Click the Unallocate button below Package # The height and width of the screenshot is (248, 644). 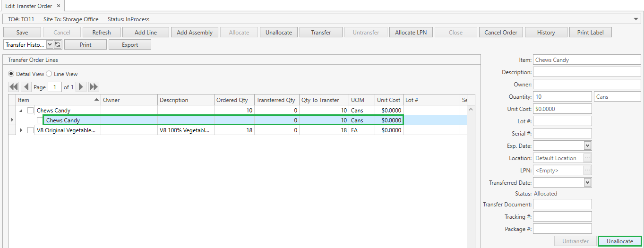[619, 241]
